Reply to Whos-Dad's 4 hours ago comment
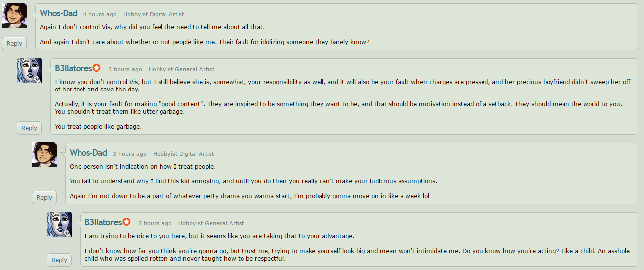This screenshot has height=270, width=644. click(x=14, y=43)
